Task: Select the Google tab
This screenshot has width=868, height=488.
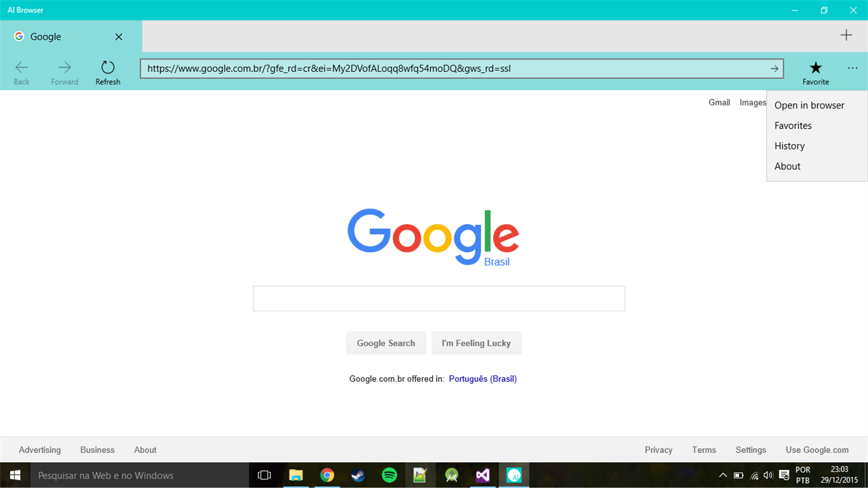Action: tap(71, 36)
